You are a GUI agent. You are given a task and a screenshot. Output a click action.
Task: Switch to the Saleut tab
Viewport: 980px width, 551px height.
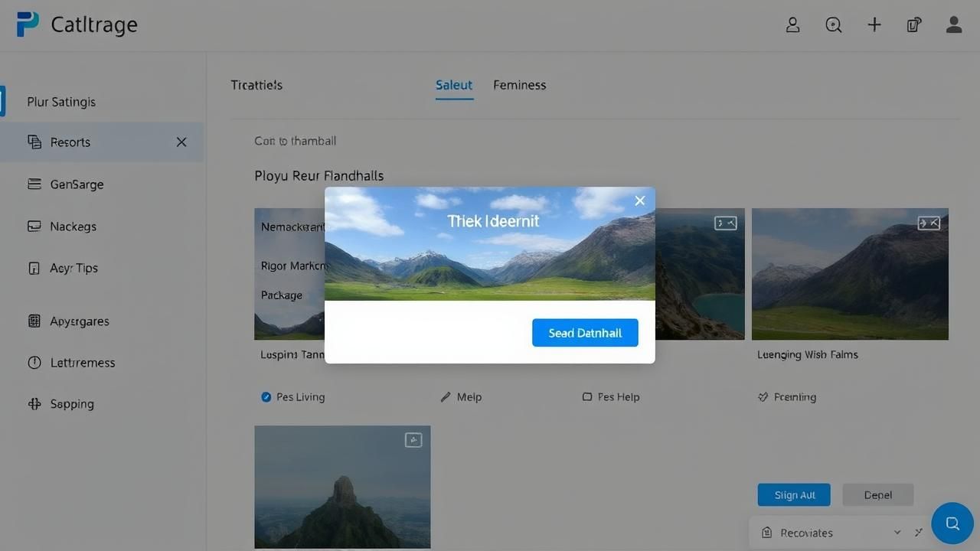tap(454, 85)
